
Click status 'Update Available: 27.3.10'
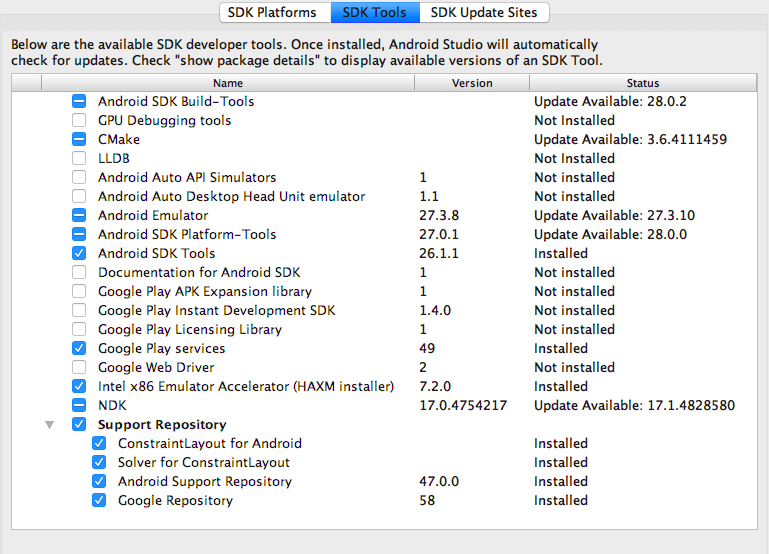614,216
